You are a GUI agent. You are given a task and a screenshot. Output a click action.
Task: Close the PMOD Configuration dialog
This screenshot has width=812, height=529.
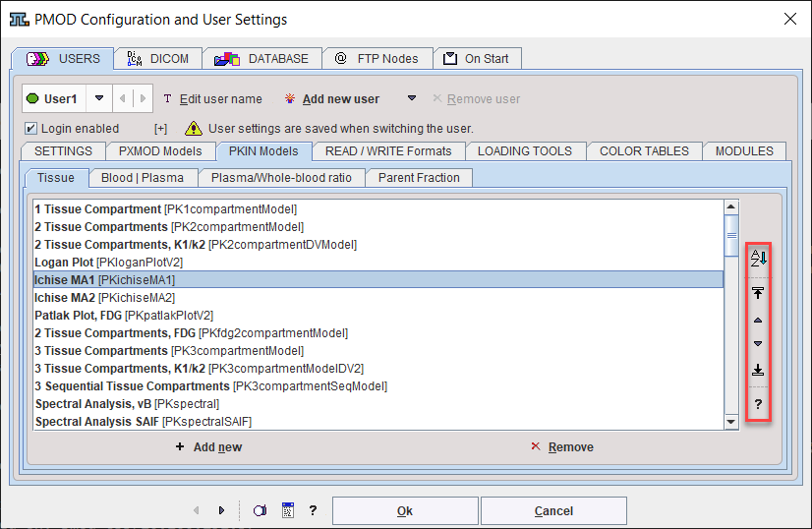790,19
